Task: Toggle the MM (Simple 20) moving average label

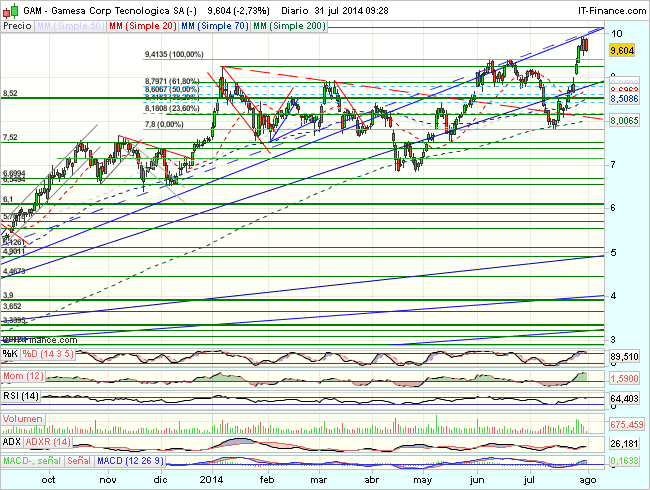Action: 142,26
